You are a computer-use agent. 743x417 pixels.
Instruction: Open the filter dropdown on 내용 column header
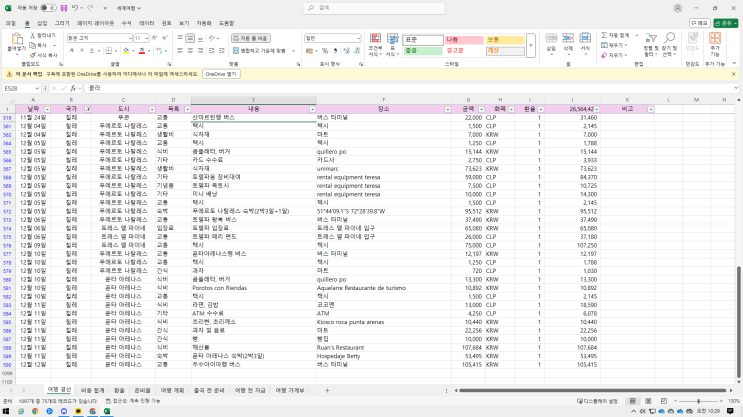(312, 109)
